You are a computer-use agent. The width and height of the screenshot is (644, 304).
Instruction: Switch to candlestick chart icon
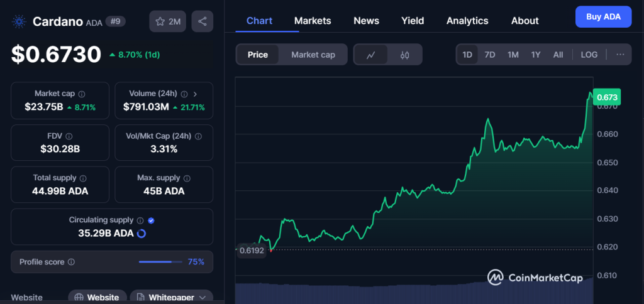405,55
